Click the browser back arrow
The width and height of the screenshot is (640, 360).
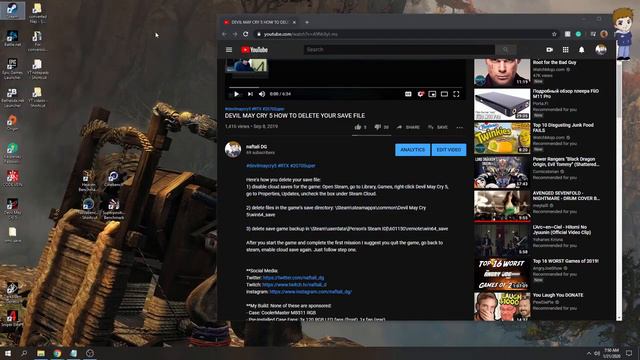tap(224, 34)
